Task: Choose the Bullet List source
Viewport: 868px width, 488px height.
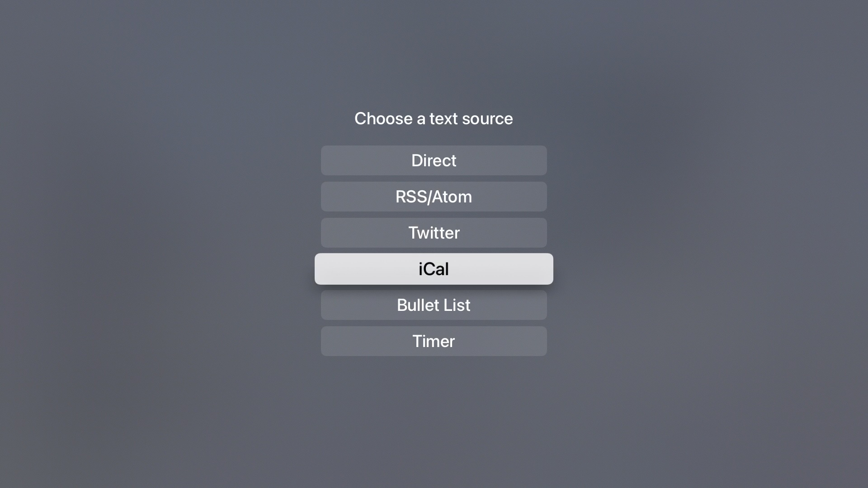Action: click(434, 305)
